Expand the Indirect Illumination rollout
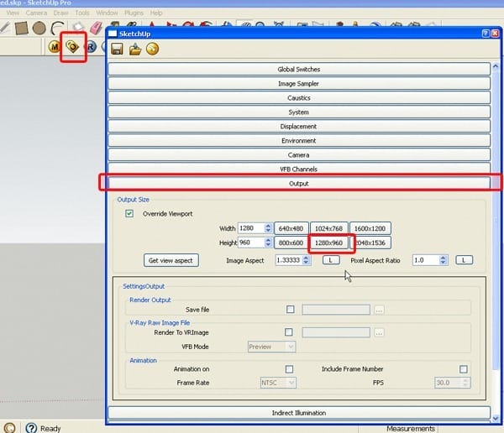The image size is (504, 433). coord(299,413)
